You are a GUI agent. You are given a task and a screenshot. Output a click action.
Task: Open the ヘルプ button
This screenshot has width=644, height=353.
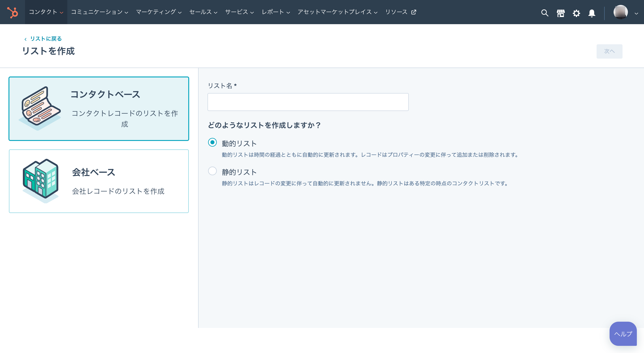623,334
